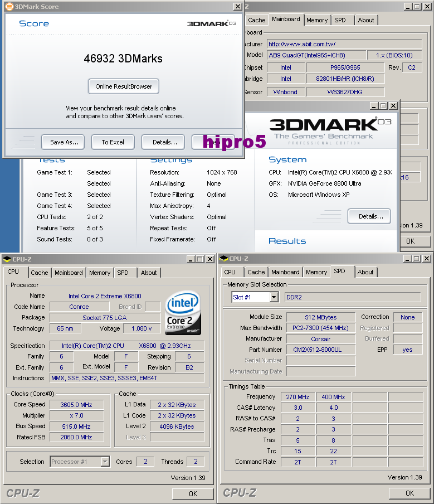
Task: Click OK in bottom-left CPU-Z window
Action: pyautogui.click(x=193, y=494)
